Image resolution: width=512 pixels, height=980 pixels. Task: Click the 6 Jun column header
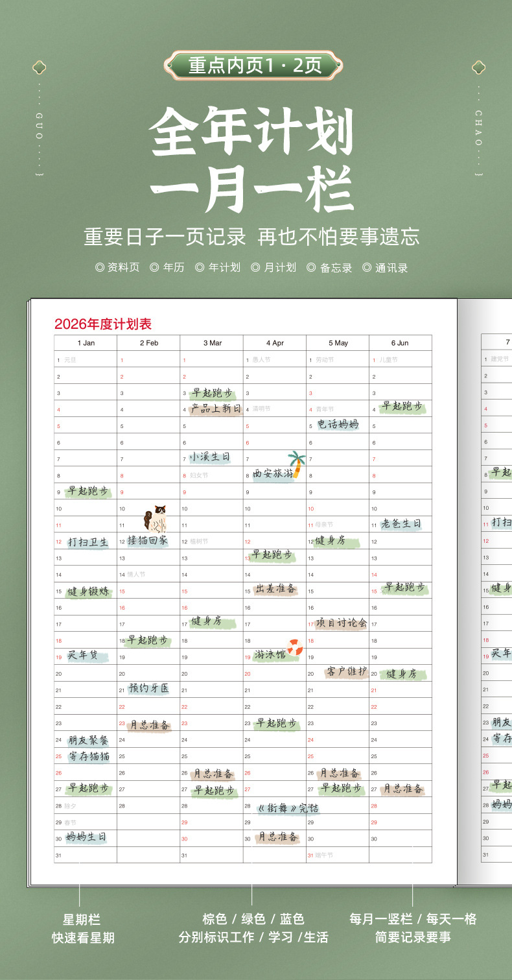pyautogui.click(x=400, y=343)
